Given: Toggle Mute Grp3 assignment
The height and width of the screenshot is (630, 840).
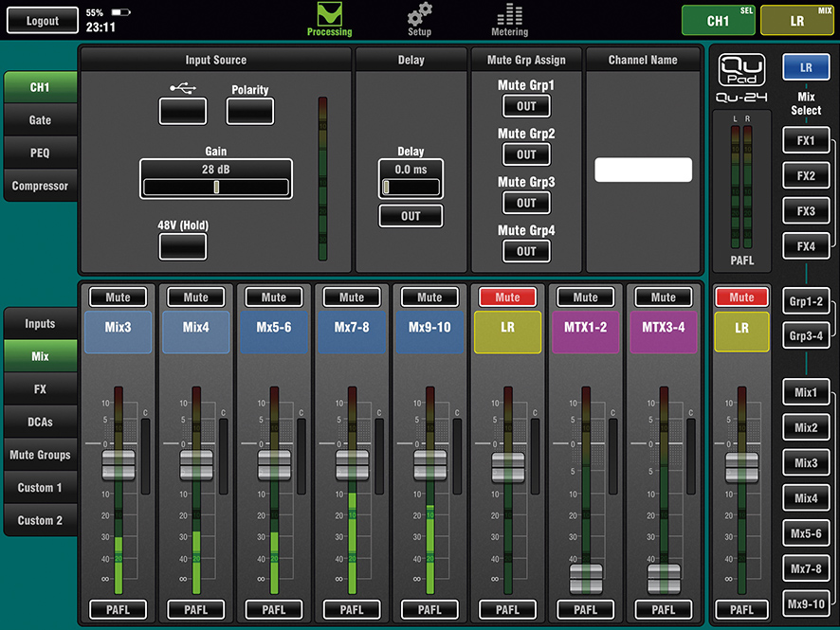Looking at the screenshot, I should point(526,203).
